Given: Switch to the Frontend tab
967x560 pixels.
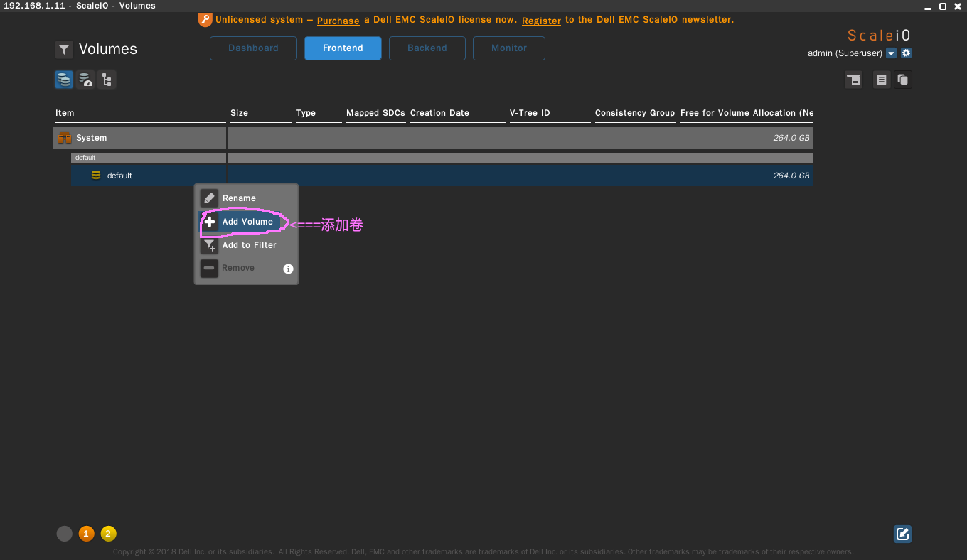Looking at the screenshot, I should pyautogui.click(x=343, y=48).
